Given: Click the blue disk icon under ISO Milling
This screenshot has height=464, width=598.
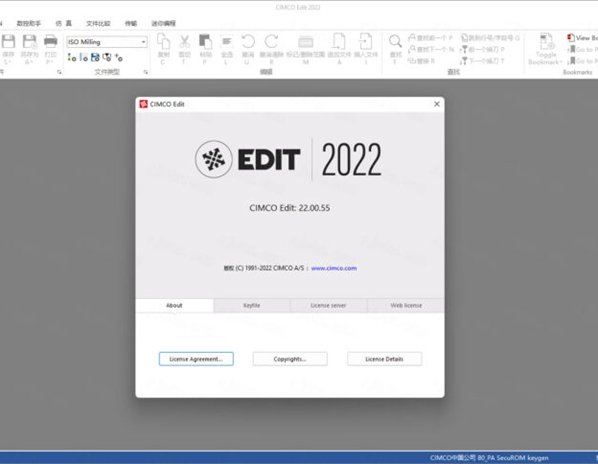Looking at the screenshot, I should click(95, 58).
